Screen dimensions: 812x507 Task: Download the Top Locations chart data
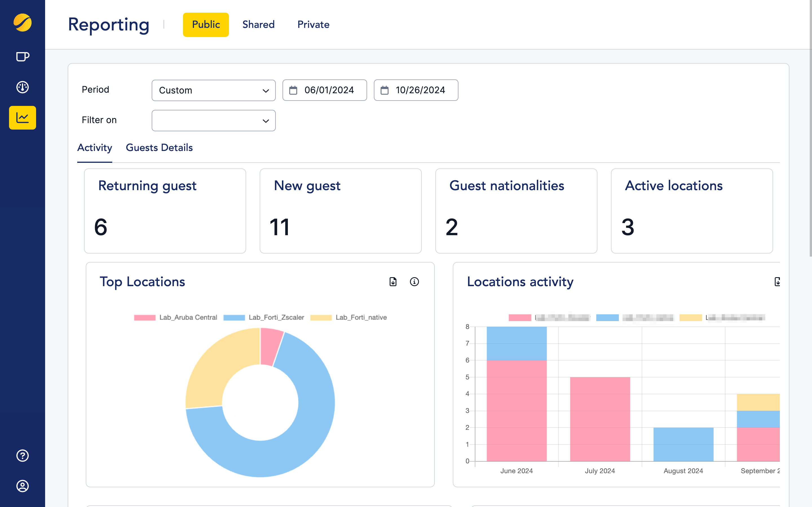click(x=393, y=282)
